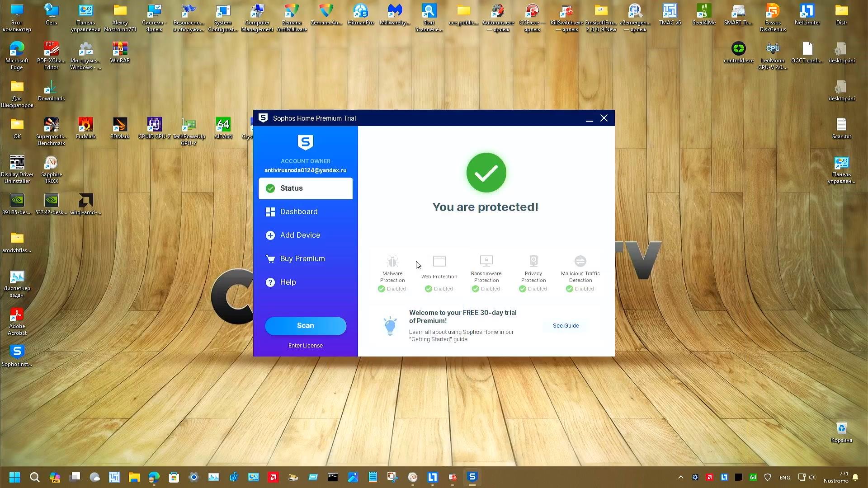868x488 pixels.
Task: Click the See Guide button
Action: pos(565,325)
